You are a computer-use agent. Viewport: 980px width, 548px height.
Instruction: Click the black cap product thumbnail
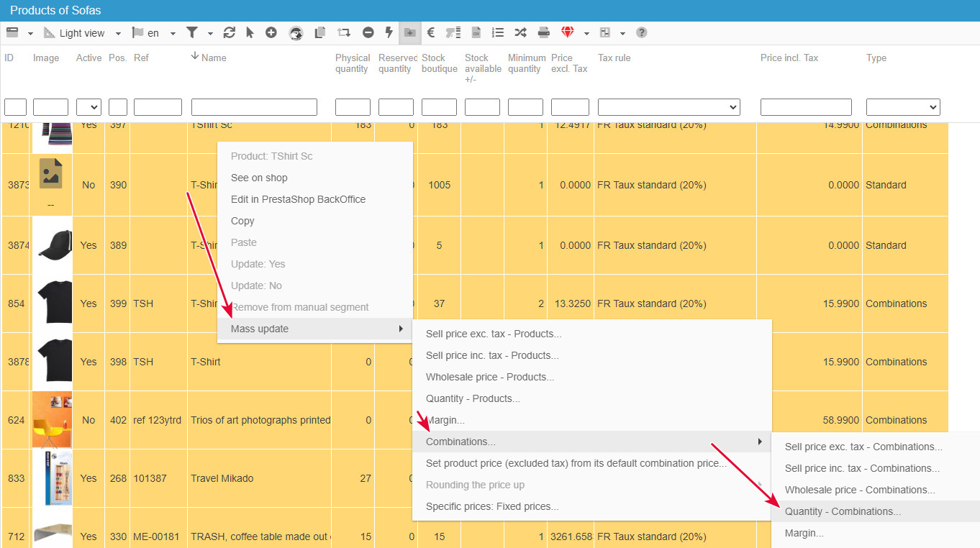(52, 245)
